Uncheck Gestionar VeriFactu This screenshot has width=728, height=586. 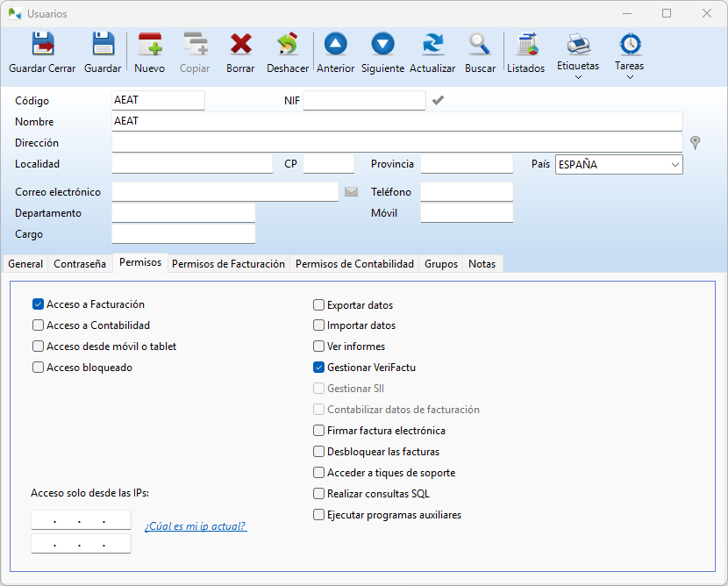(319, 368)
